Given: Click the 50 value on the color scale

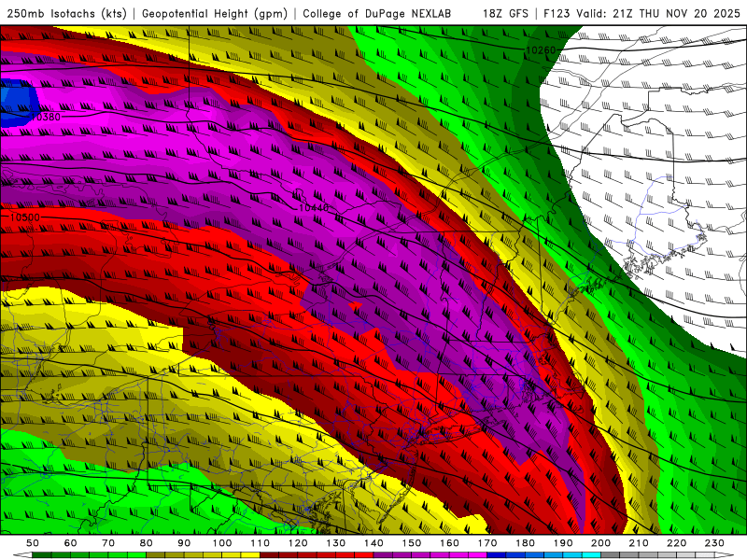Looking at the screenshot, I should point(33,543).
